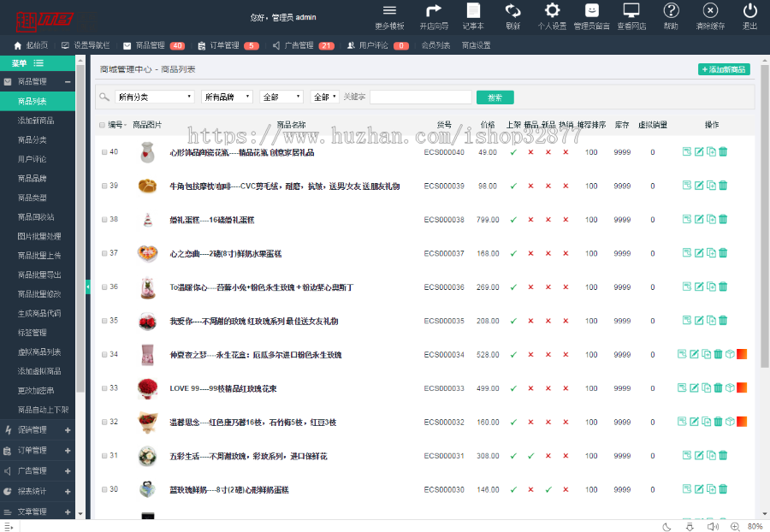The image size is (770, 532).
Task: Click the copy icon for product ECS000039
Action: point(710,185)
